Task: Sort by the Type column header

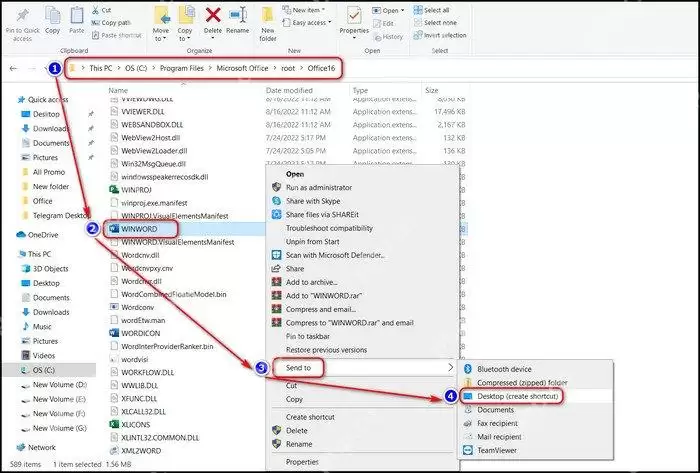Action: tap(360, 91)
